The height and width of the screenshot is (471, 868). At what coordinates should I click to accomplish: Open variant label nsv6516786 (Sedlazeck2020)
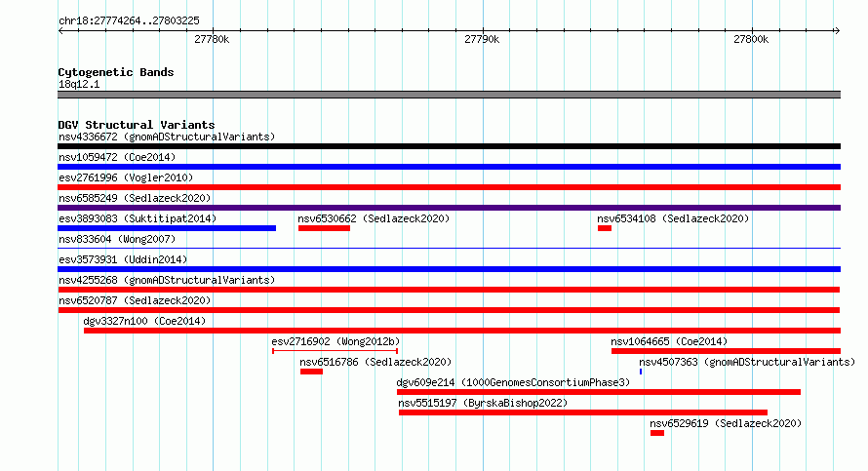click(375, 362)
